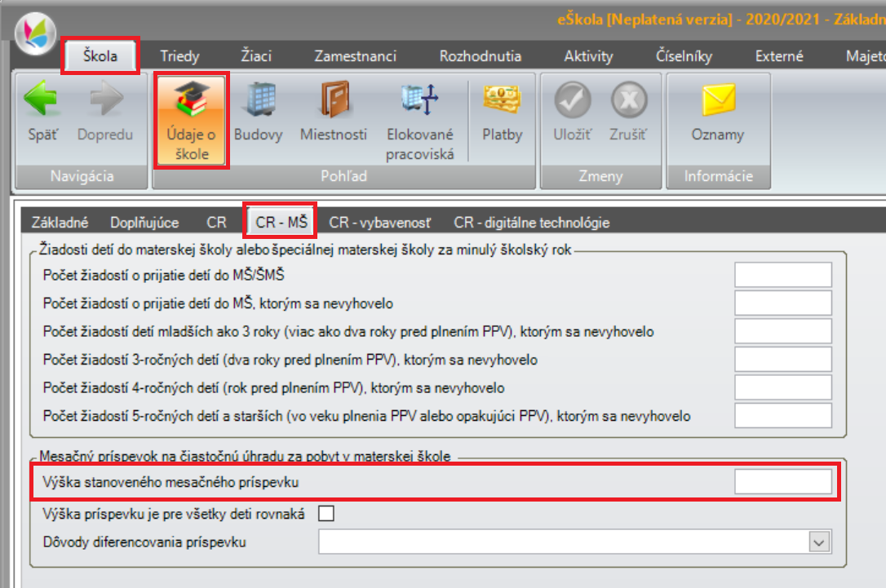
Task: Open the Aktivity ribbon tab
Action: 588,56
